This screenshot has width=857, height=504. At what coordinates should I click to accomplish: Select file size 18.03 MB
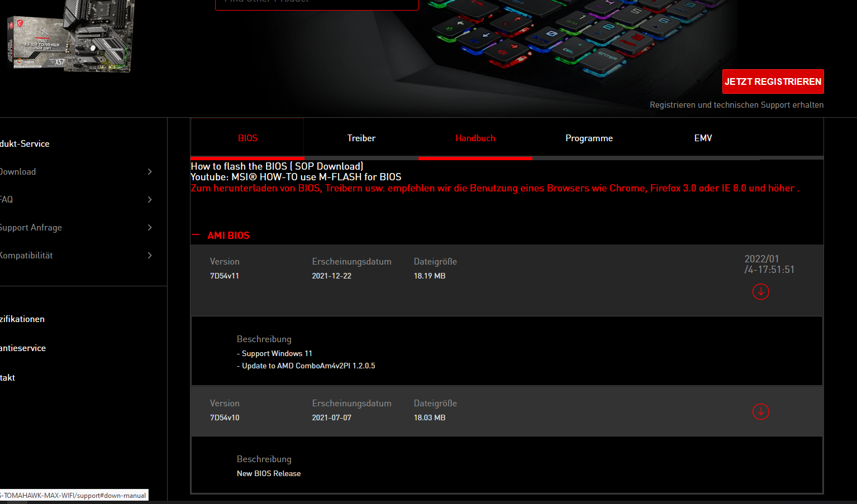430,417
